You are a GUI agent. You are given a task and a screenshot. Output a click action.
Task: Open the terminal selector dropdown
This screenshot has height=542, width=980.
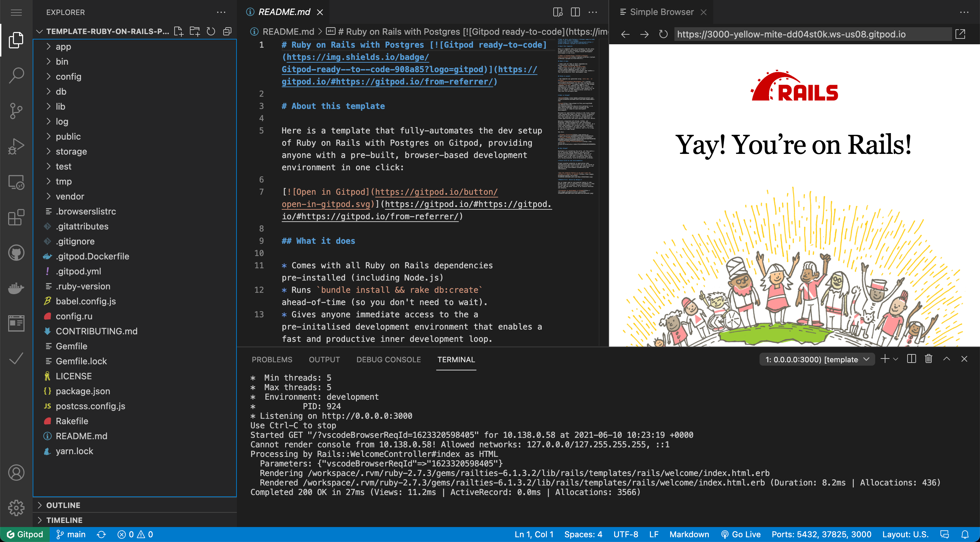coord(817,359)
